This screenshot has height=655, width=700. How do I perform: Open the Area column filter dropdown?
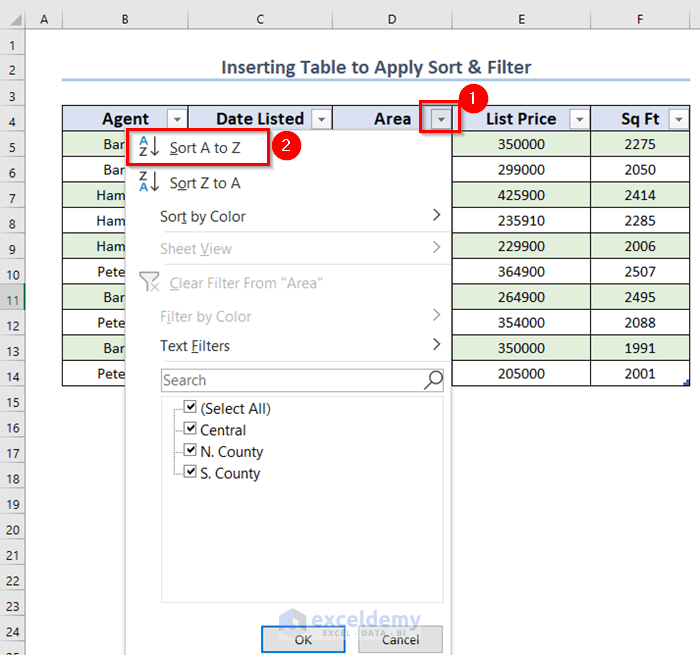[x=441, y=119]
